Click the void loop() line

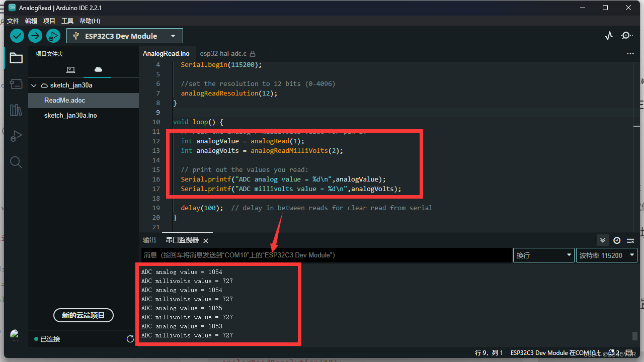[x=198, y=122]
